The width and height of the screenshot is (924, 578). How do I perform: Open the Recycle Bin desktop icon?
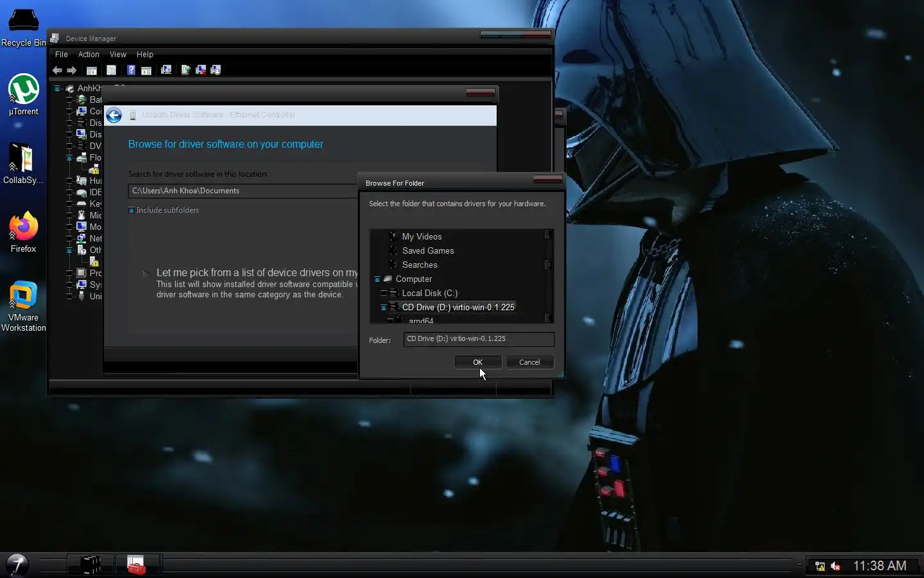point(23,26)
